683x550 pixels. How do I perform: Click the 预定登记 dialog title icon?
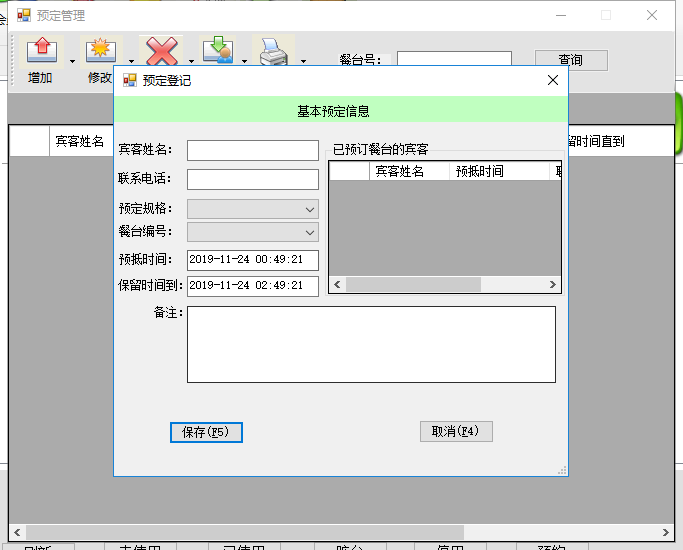point(129,81)
